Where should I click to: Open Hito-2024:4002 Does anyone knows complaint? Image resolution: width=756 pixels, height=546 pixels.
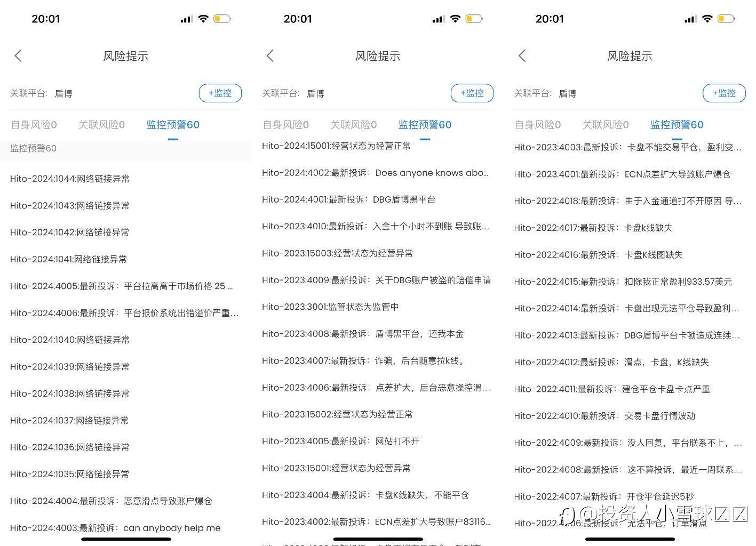[376, 173]
